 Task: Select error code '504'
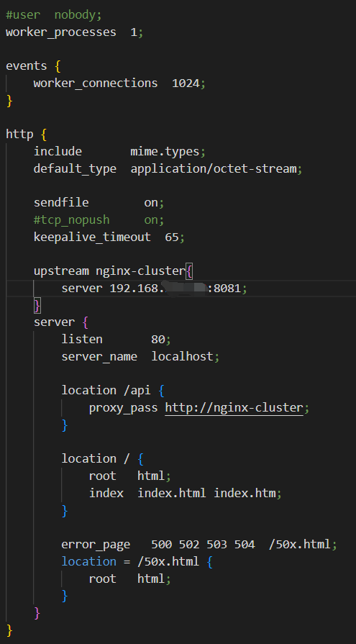(x=245, y=545)
